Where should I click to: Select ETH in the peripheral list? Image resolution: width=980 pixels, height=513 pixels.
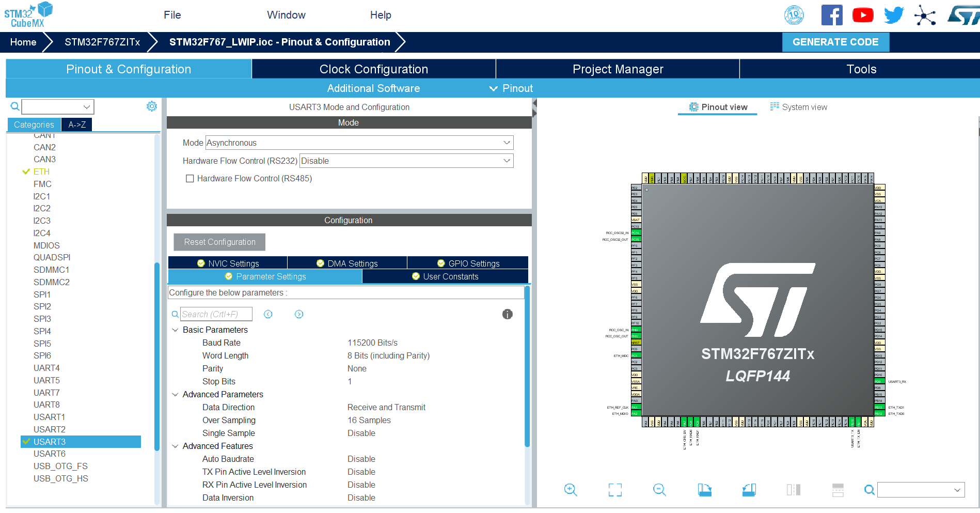click(x=41, y=172)
